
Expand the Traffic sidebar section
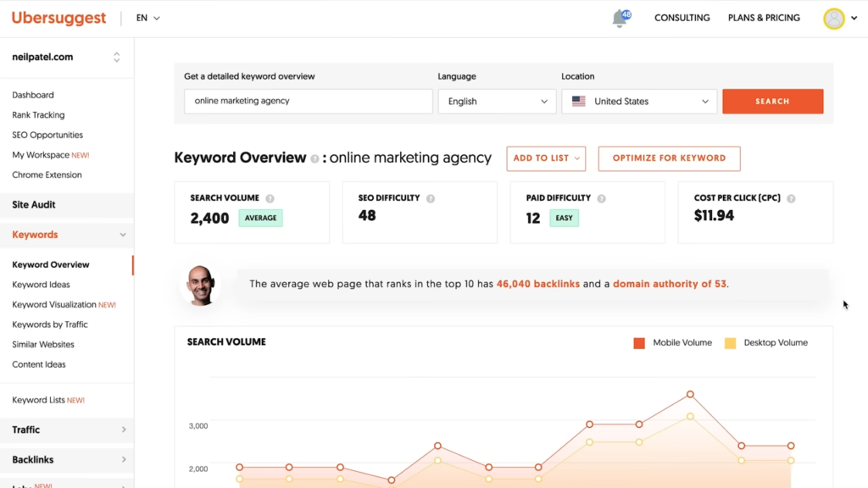pyautogui.click(x=67, y=430)
